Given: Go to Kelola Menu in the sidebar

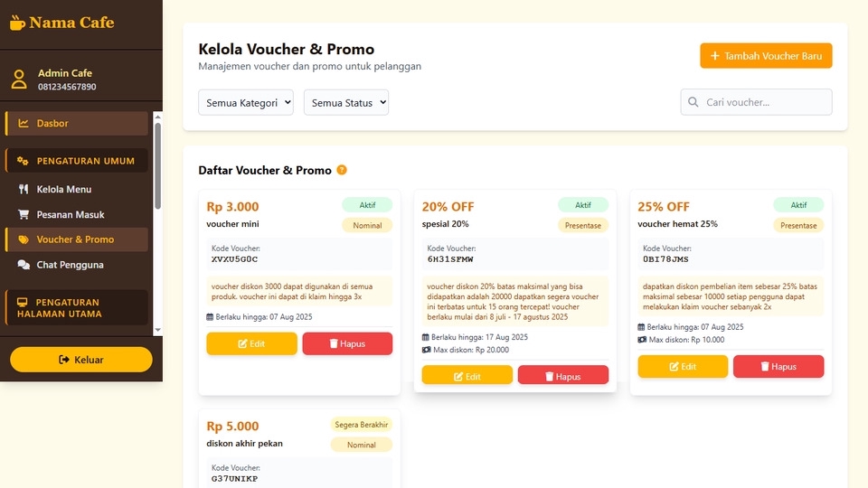Looking at the screenshot, I should [x=63, y=190].
